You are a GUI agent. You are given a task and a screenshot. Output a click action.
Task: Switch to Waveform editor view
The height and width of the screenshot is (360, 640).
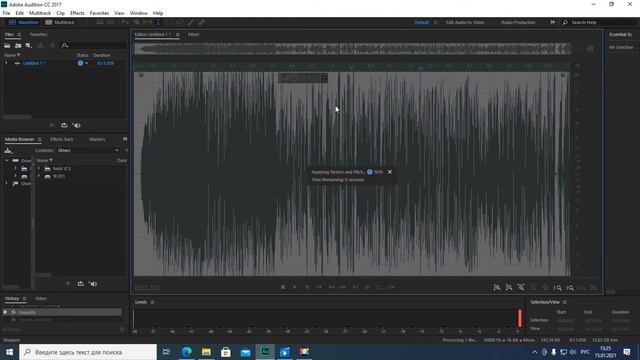coord(24,22)
